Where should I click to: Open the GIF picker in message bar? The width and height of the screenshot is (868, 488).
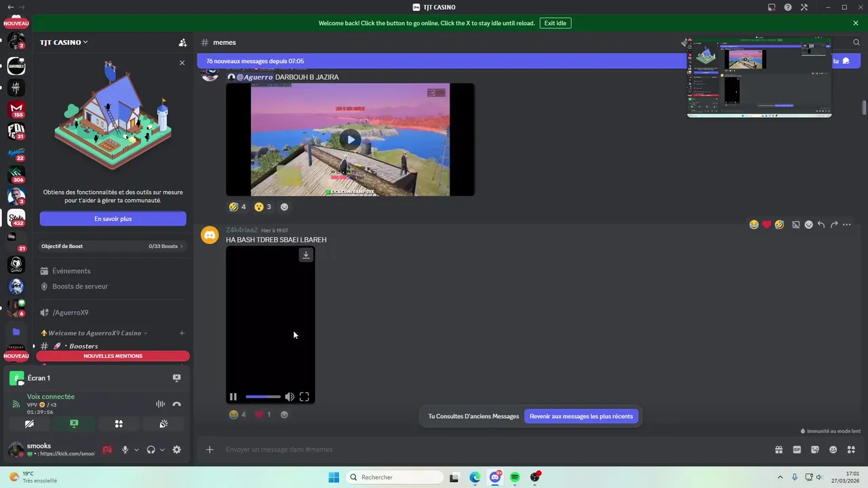click(x=797, y=449)
